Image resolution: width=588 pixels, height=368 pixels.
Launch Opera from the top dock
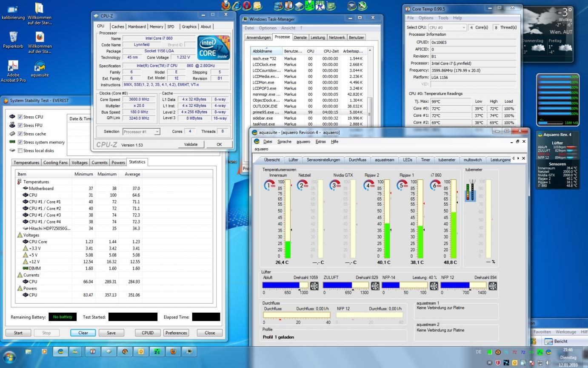[247, 6]
